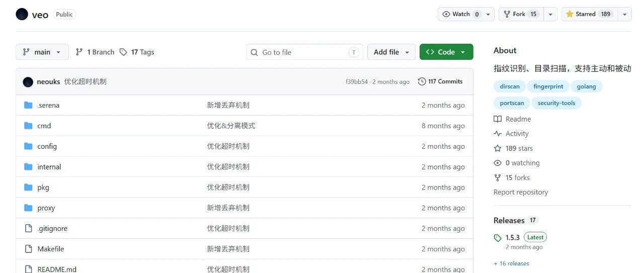Click the folder icon for proxy

[28, 208]
